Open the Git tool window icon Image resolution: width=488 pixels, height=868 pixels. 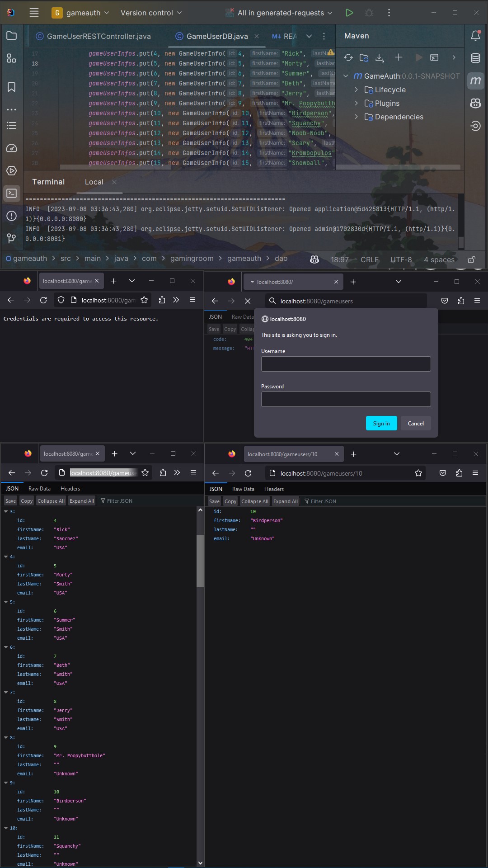coord(12,238)
